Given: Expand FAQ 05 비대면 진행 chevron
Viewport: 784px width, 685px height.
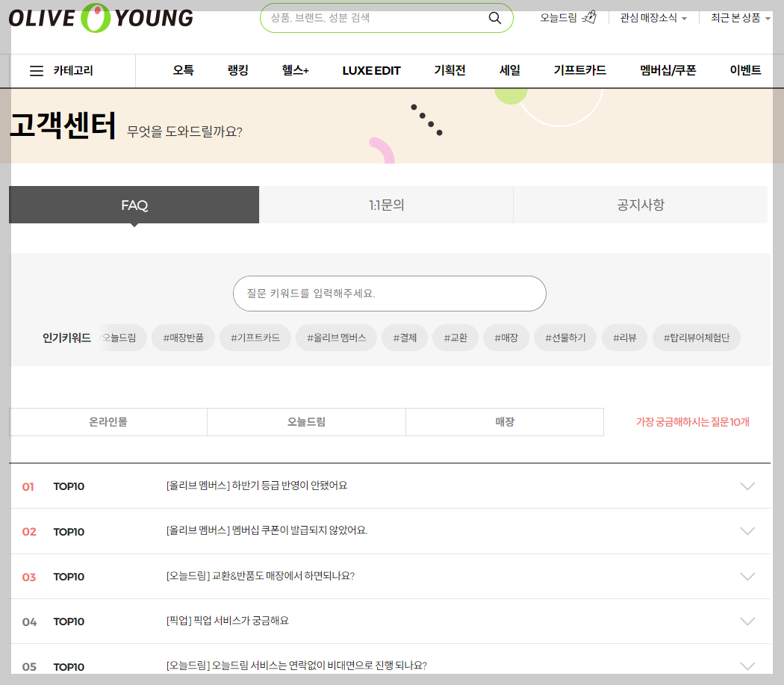Looking at the screenshot, I should click(x=747, y=666).
